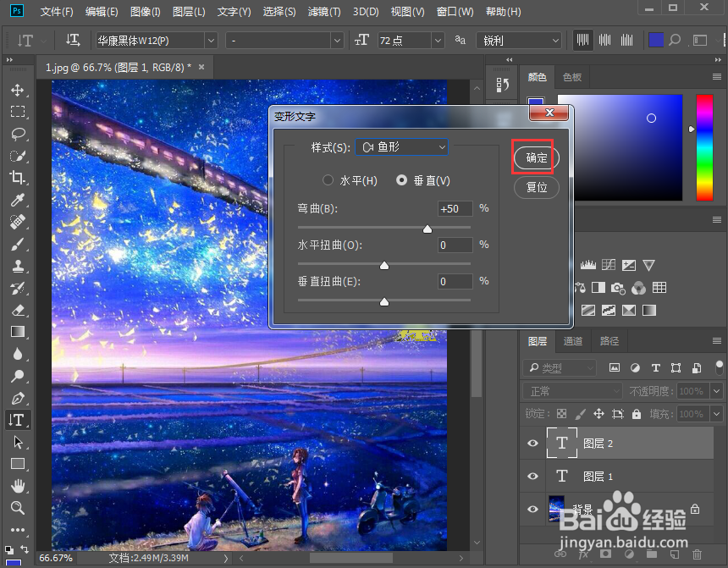Select the Zoom tool
728x568 pixels.
[18, 508]
